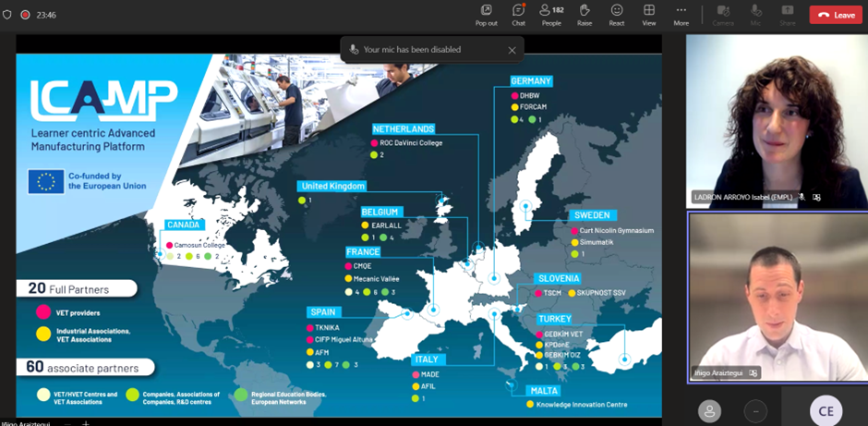Dismiss the mic disabled notification
The height and width of the screenshot is (426, 868).
tap(512, 50)
